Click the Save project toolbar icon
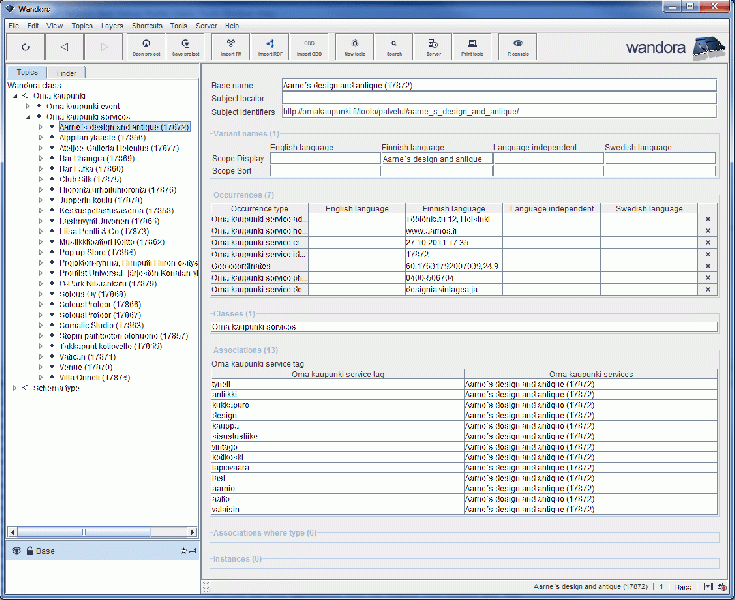Screen dimensions: 735x600 (186, 46)
